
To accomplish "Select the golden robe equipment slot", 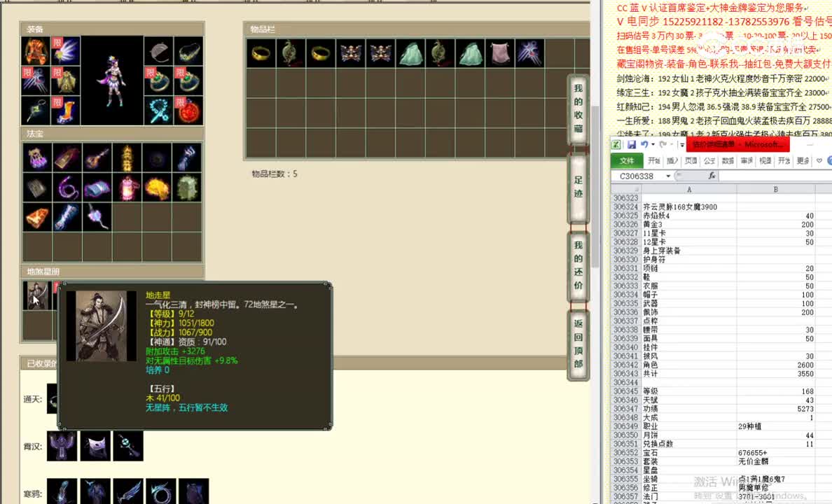I will (x=65, y=80).
